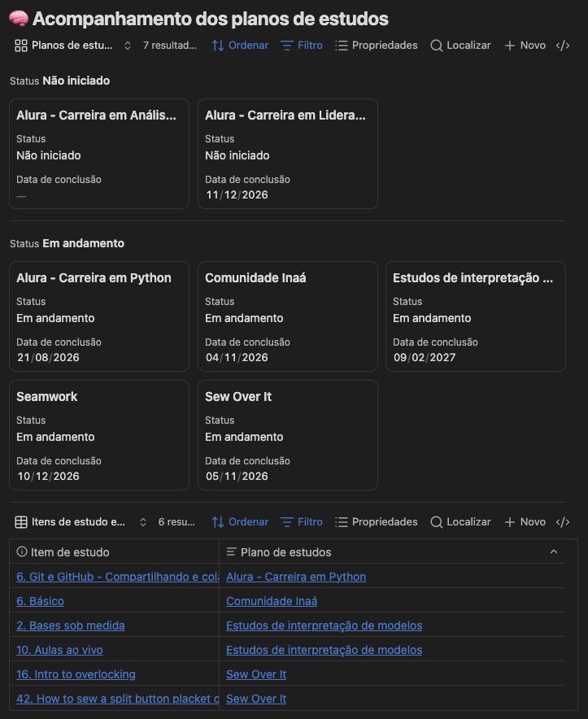Open the Comunidade Inaá link in the table
588x719 pixels.
tap(272, 601)
